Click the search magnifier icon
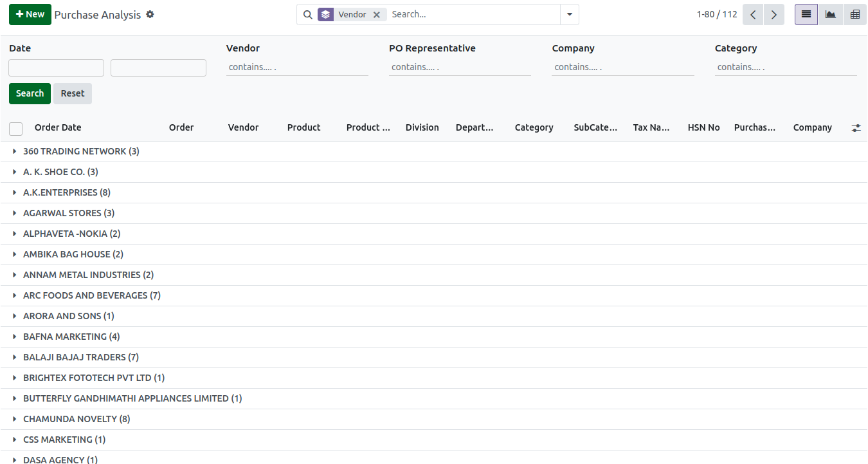The width and height of the screenshot is (868, 464). pyautogui.click(x=307, y=14)
